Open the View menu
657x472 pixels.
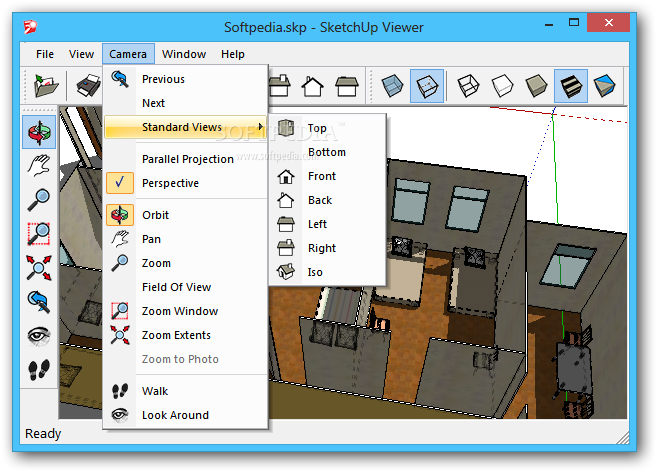(x=81, y=54)
